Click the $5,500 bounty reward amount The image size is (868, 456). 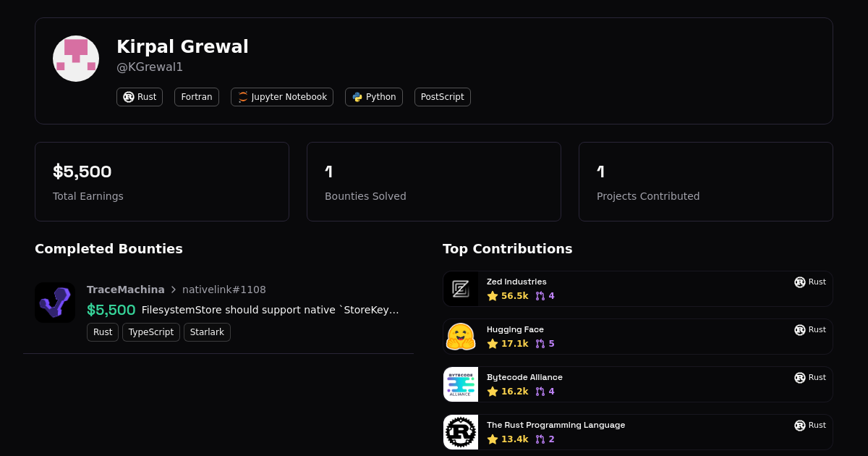pyautogui.click(x=111, y=309)
